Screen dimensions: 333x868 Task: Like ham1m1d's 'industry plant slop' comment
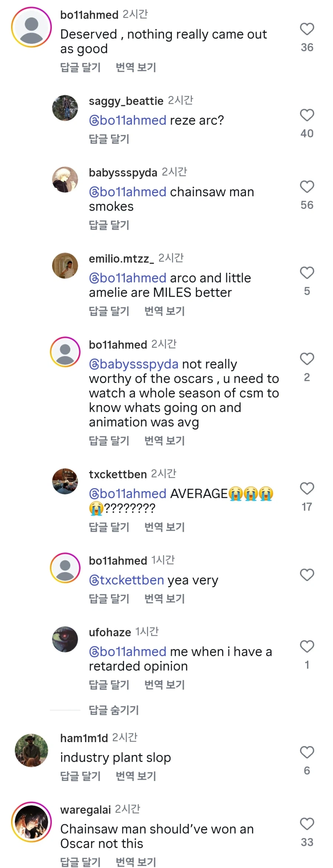point(307,752)
